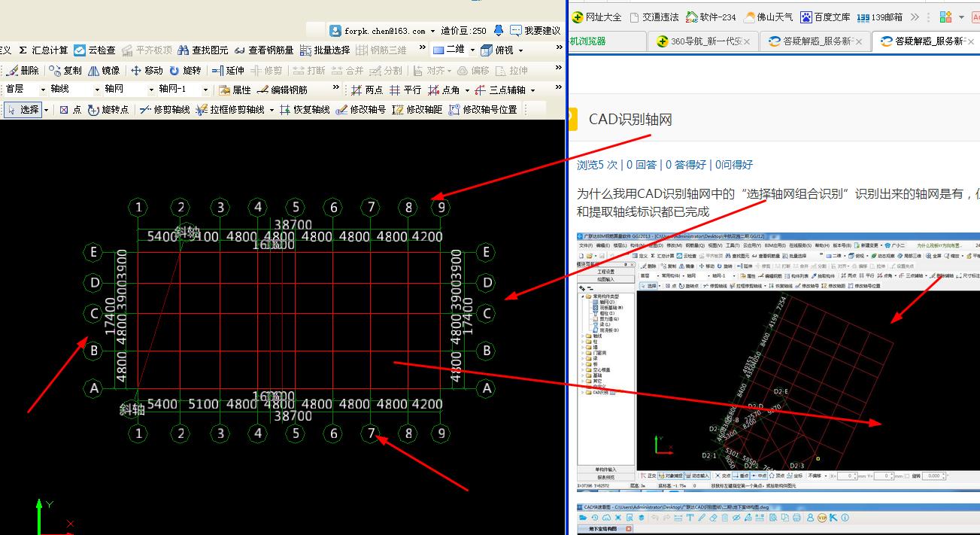The width and height of the screenshot is (980, 535).
Task: Select the 延伸 extend tool
Action: 228,70
